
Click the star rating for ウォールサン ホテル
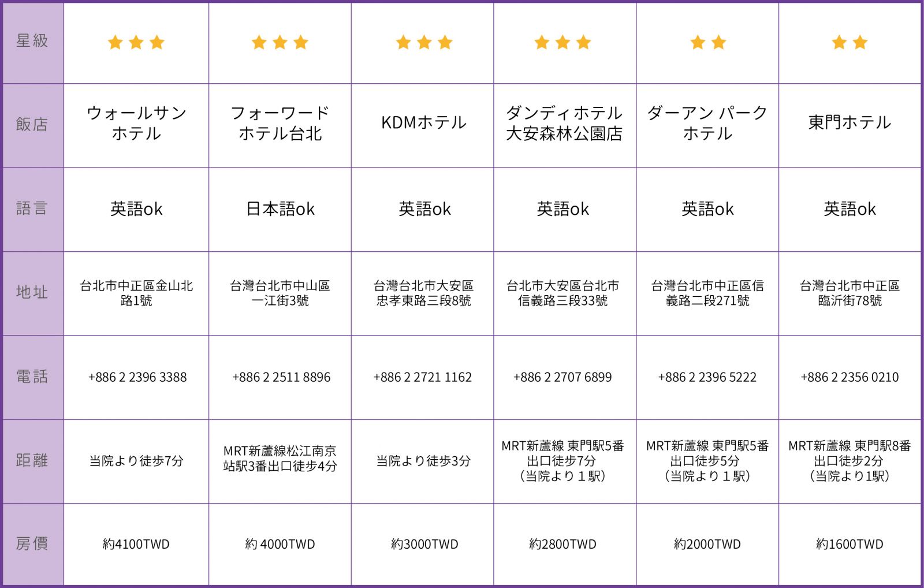pyautogui.click(x=136, y=42)
